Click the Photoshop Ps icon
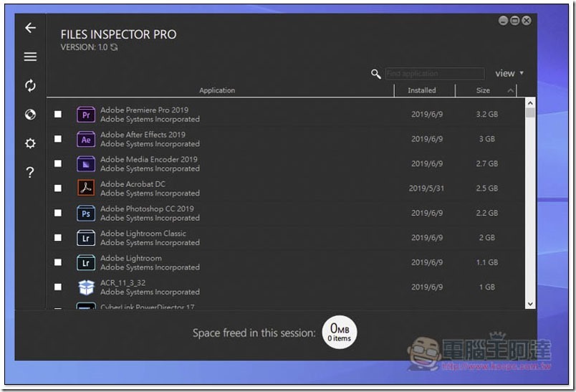576x392 pixels. click(86, 213)
